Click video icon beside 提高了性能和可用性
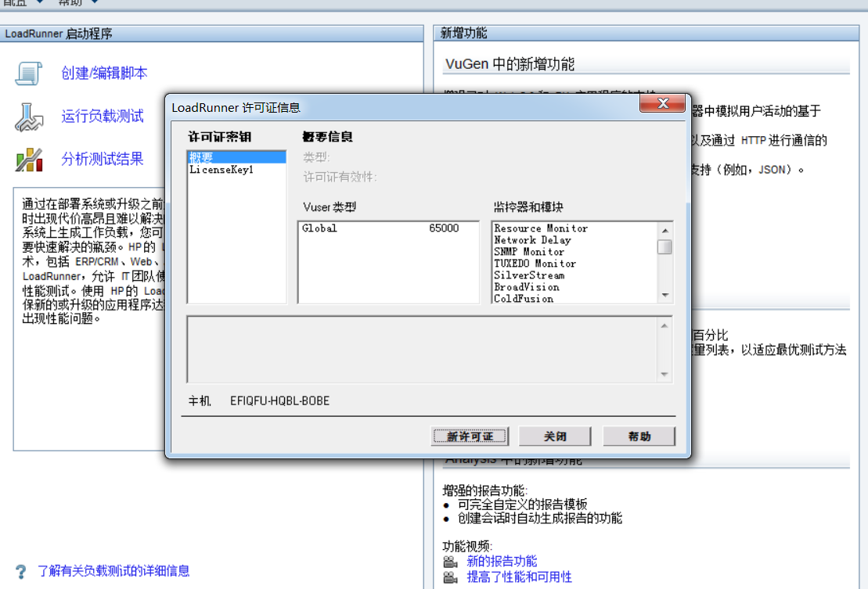Viewport: 868px width, 589px height. coord(451,576)
